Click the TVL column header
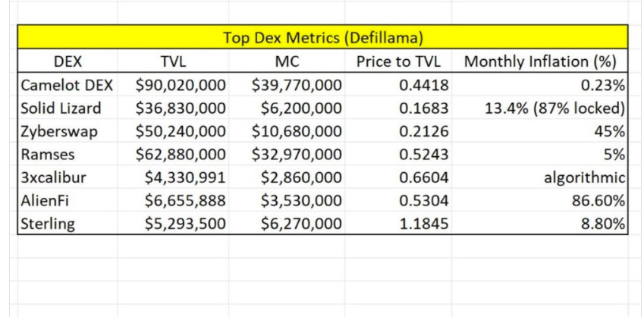Screen dimensions: 644x317 click(173, 61)
